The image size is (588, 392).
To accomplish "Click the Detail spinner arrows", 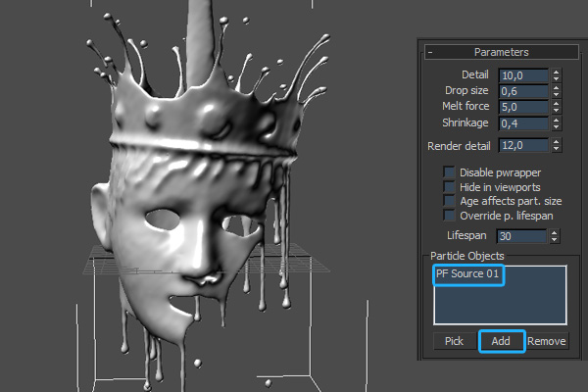I will point(556,75).
